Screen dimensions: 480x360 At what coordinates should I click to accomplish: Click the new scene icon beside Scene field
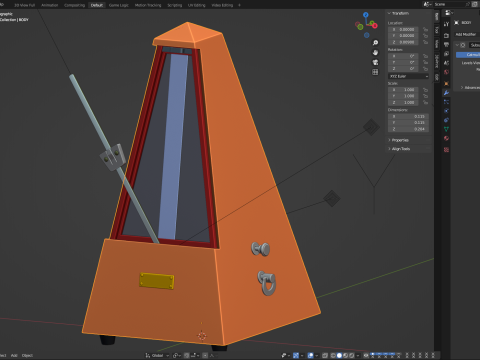point(475,4)
